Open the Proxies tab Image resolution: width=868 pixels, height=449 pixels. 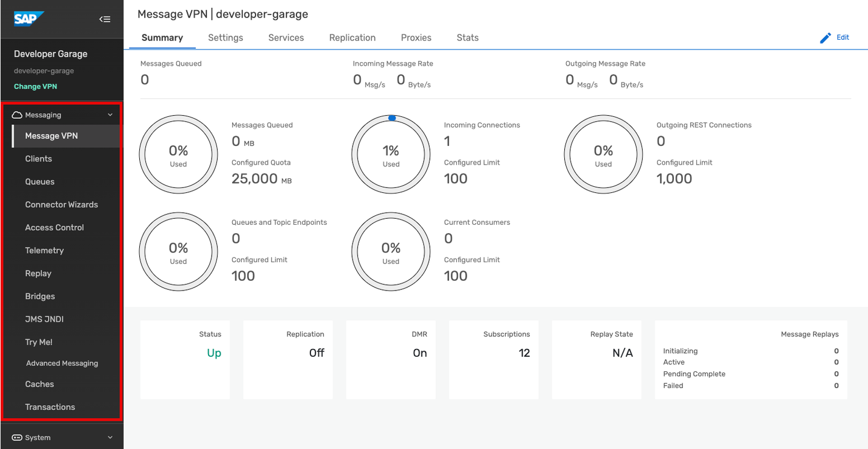[416, 37]
